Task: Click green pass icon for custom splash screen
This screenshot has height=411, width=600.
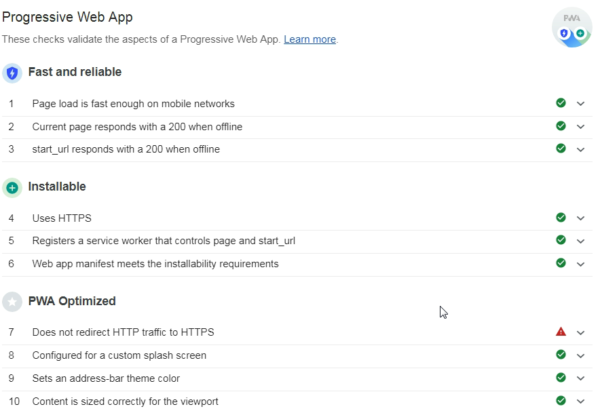Action: tap(561, 355)
